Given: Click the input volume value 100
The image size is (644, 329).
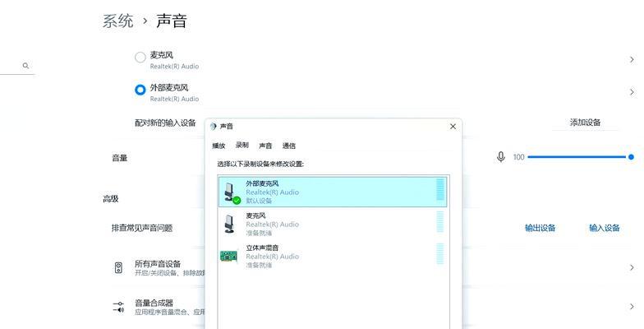Looking at the screenshot, I should [519, 157].
